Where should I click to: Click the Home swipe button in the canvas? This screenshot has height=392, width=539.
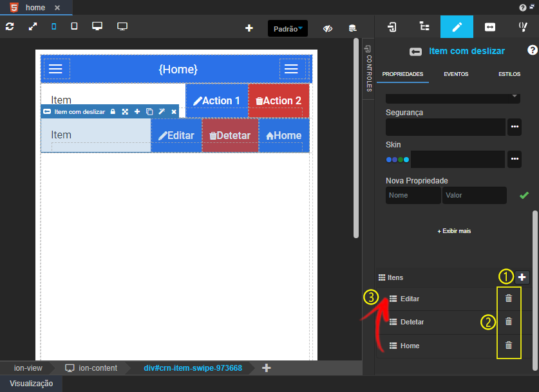coord(284,135)
